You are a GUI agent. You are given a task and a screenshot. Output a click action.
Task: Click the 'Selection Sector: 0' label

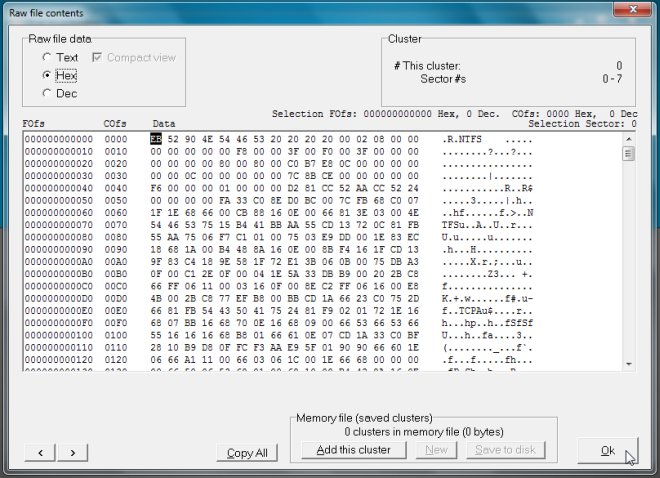pos(582,124)
